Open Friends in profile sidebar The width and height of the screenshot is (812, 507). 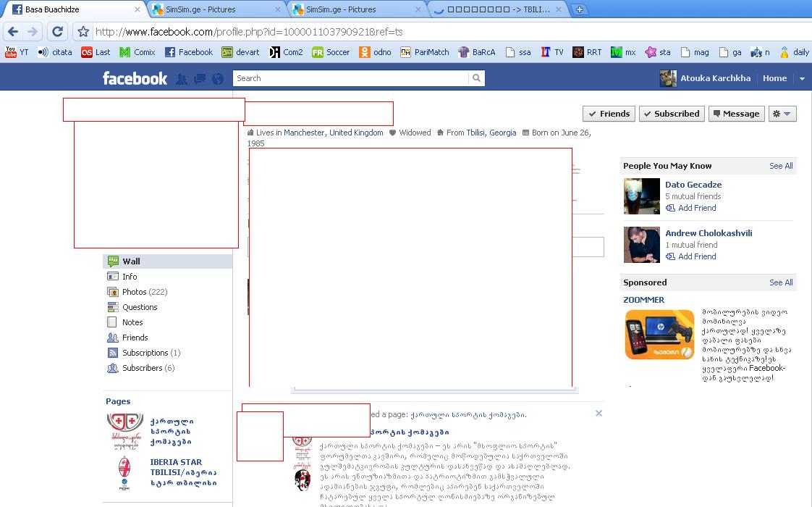point(168,338)
